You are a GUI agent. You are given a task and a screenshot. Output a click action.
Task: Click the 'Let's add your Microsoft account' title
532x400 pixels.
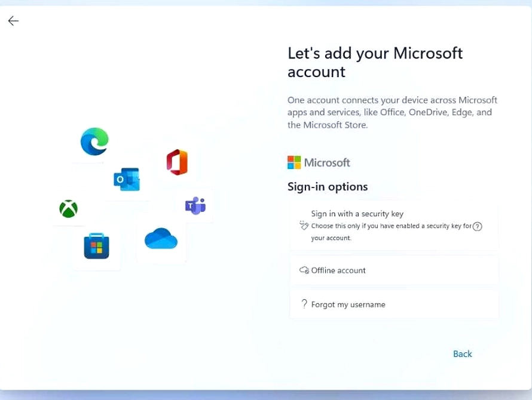click(x=375, y=62)
